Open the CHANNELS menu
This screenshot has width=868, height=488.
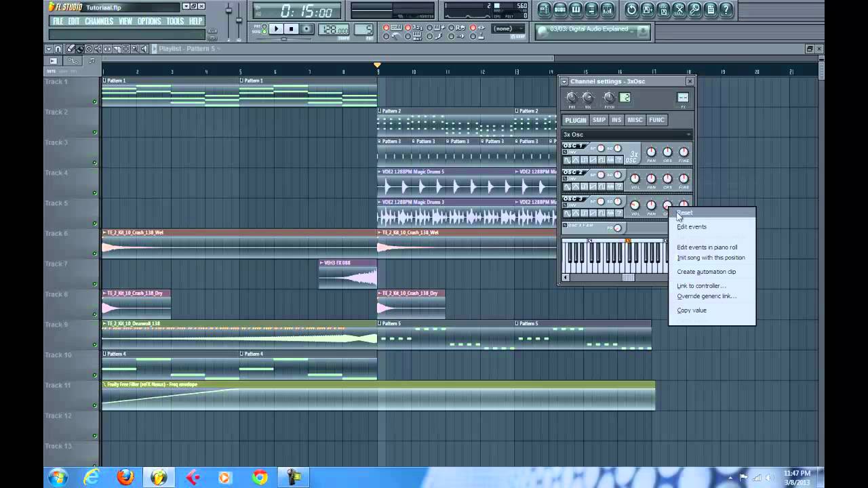(x=99, y=21)
